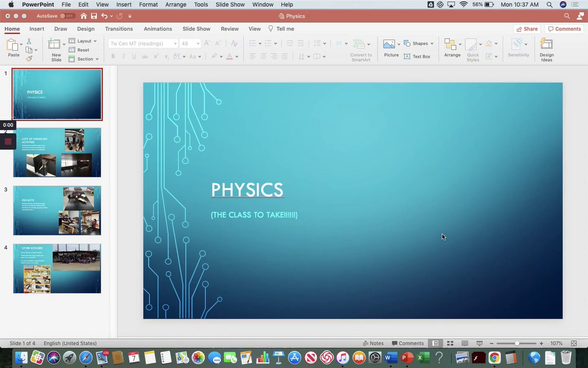Click the Save icon in title bar
588x368 pixels.
tap(94, 16)
